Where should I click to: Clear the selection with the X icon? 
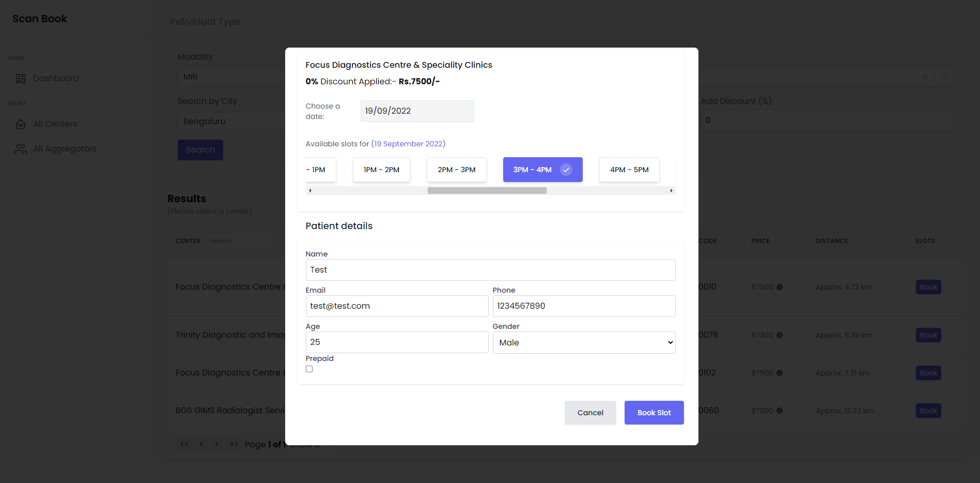(925, 77)
